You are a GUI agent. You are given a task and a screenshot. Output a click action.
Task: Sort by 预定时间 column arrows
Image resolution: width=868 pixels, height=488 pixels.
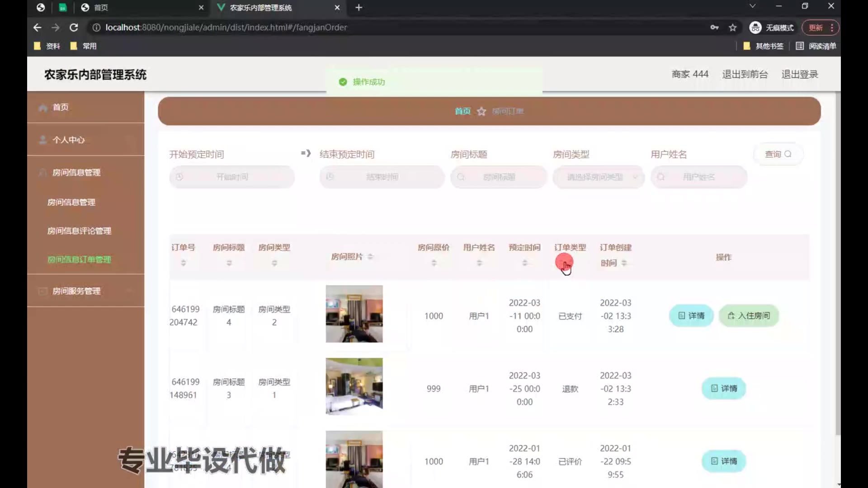tap(524, 263)
